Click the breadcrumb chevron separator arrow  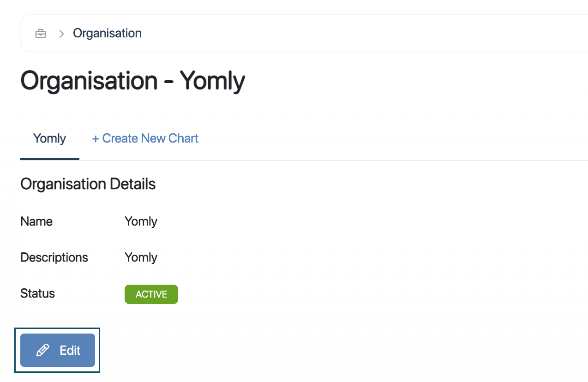61,34
